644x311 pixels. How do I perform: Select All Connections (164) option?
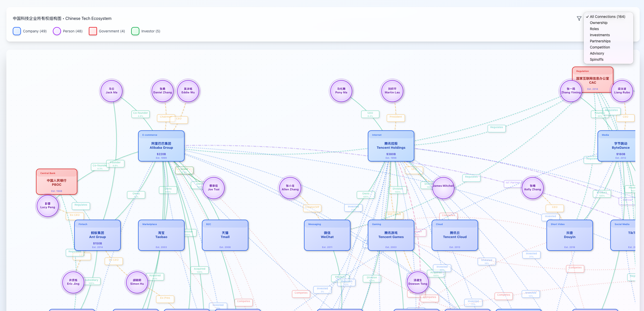(608, 17)
